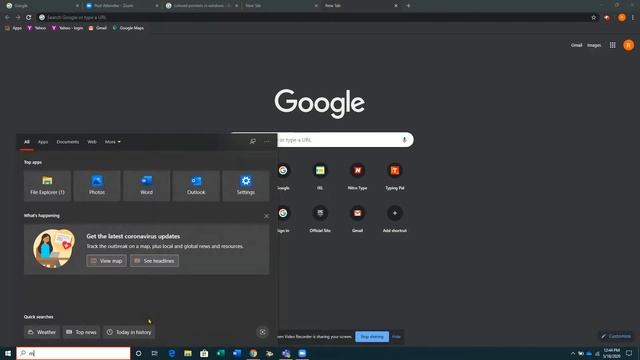
Task: Bookmark this page with the star icon
Action: 593,18
